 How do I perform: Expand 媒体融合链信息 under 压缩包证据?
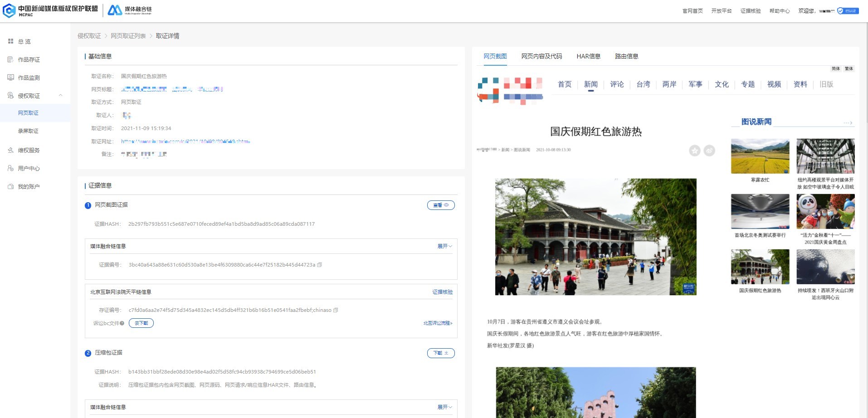[444, 407]
